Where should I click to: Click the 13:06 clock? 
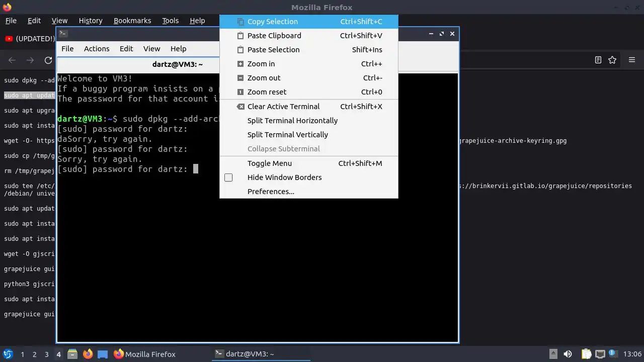tap(632, 354)
